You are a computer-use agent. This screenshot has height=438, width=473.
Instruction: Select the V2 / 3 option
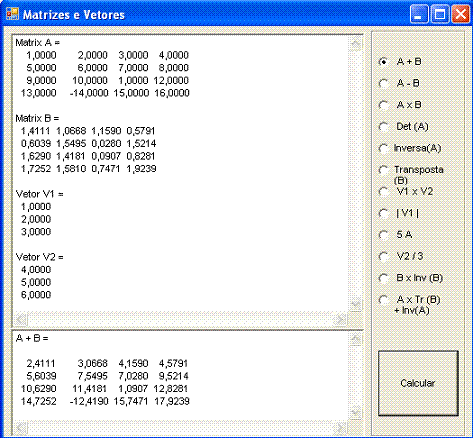point(384,257)
